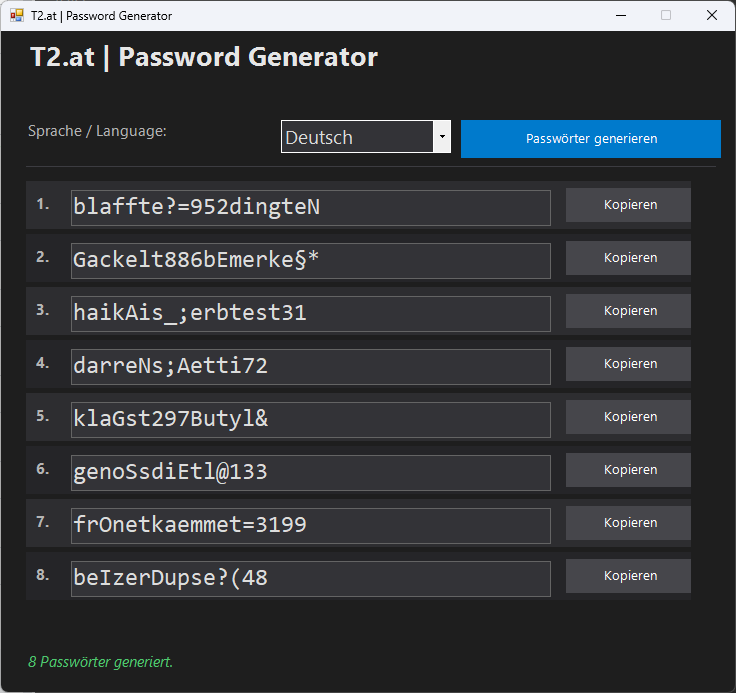Viewport: 736px width, 693px height.
Task: Focus the haikAis_;erbtest31 password box
Action: pos(310,314)
